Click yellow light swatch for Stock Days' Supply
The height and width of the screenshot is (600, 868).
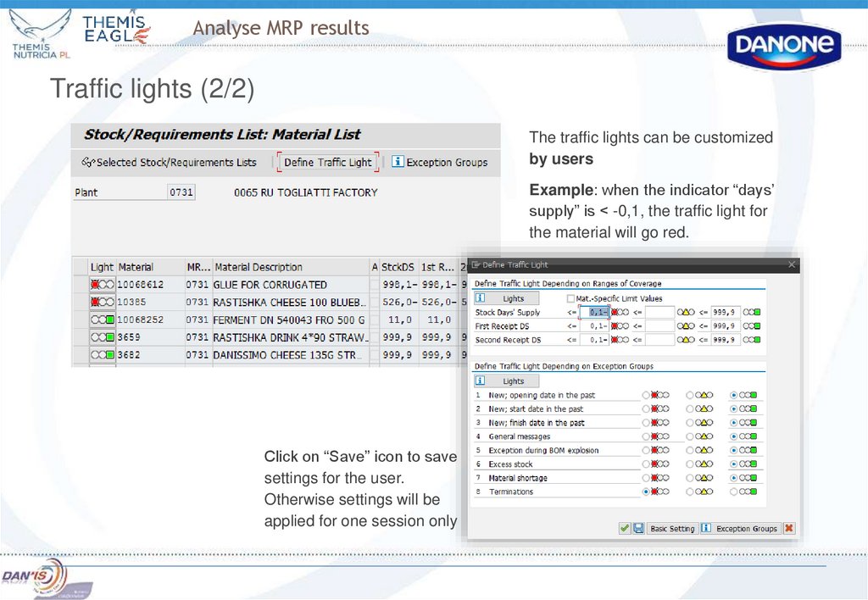point(685,312)
